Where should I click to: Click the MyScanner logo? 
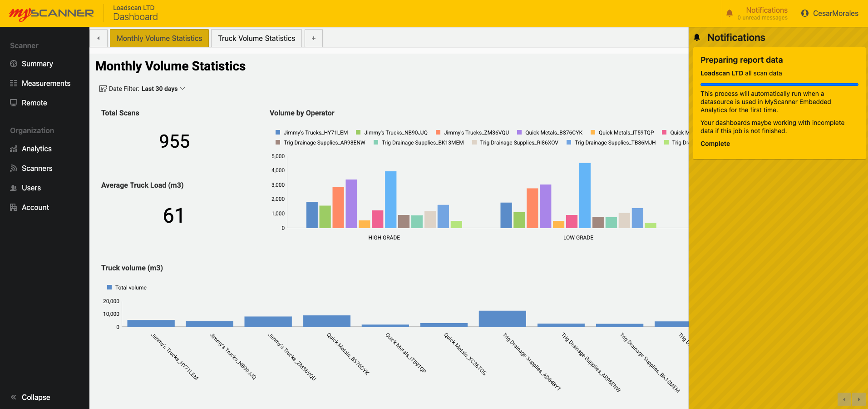point(51,14)
